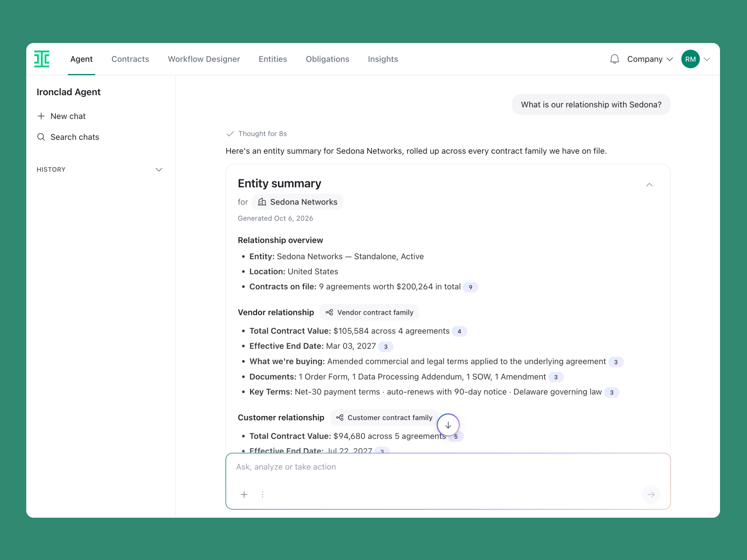Open the Vendor contract family chip
The image size is (747, 560).
pyautogui.click(x=369, y=312)
